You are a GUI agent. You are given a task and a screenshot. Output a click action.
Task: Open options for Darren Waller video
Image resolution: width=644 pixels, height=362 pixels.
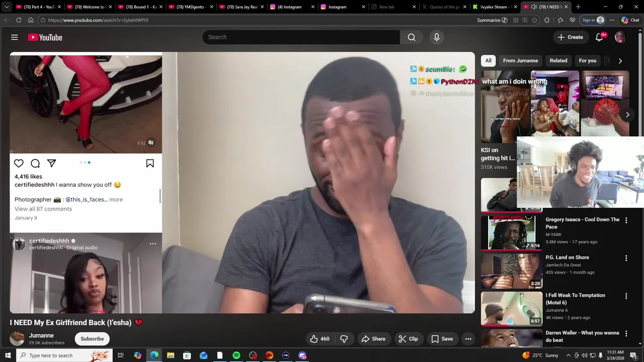click(626, 333)
